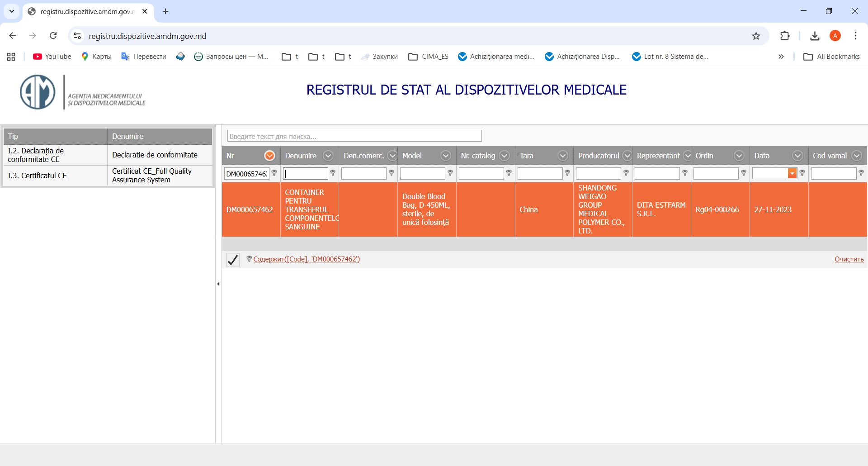Collapse the left panel using splitter arrow

218,284
